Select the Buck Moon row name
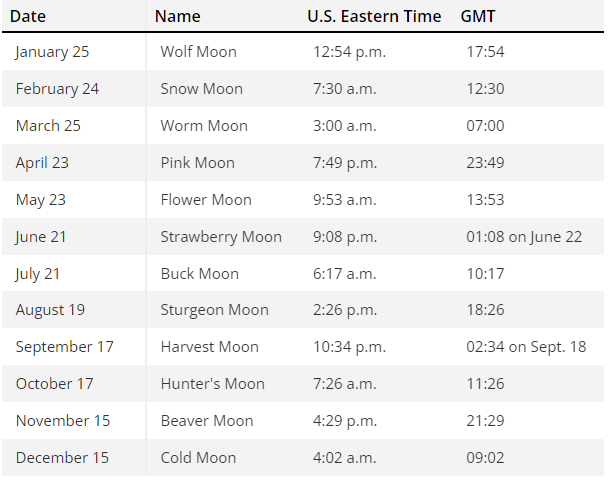Screen dimensions: 610x482 [200, 273]
